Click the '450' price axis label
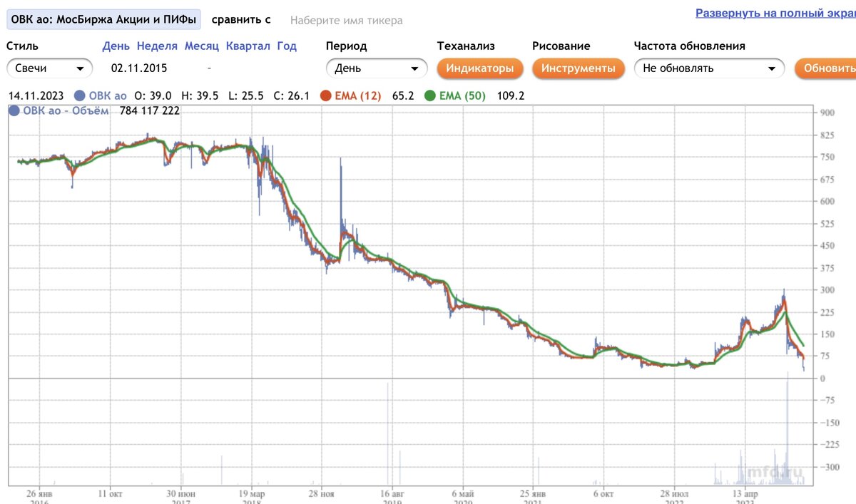The height and width of the screenshot is (504, 856). (827, 246)
